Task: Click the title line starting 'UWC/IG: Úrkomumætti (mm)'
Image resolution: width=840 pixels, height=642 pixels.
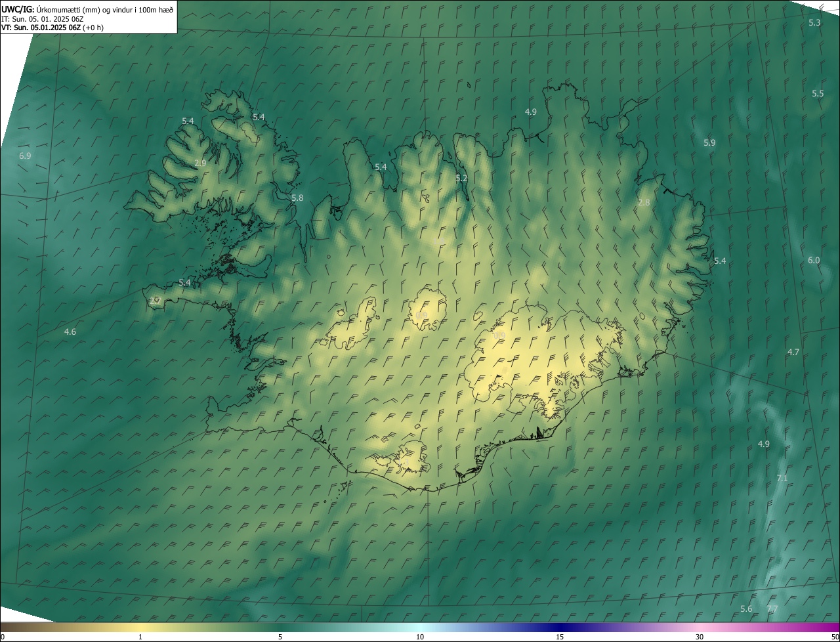Action: tap(87, 9)
